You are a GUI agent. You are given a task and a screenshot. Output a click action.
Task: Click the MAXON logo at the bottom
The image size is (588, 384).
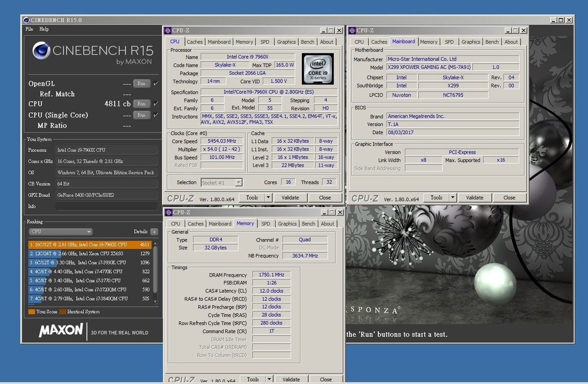(61, 331)
